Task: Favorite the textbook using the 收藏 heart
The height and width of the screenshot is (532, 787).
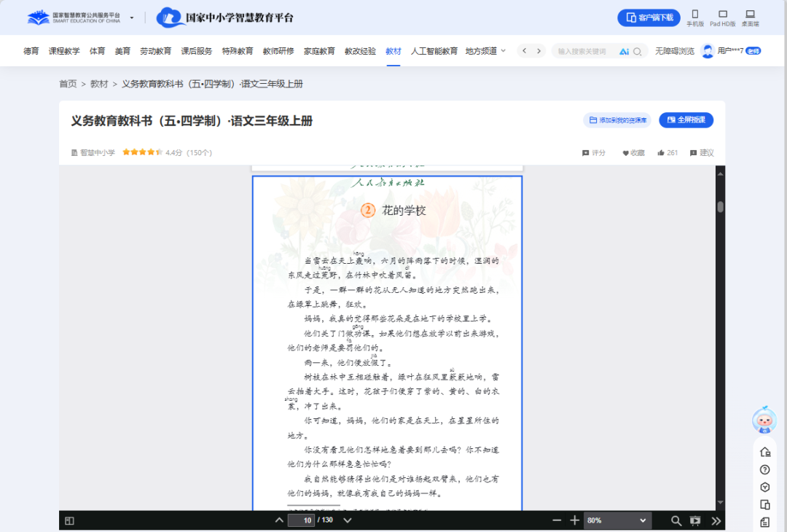Action: coord(631,152)
